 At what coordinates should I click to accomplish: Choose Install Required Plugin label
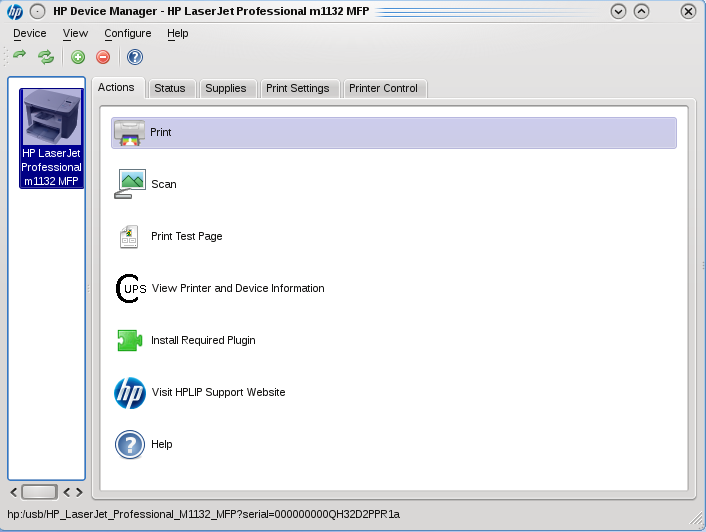[203, 340]
